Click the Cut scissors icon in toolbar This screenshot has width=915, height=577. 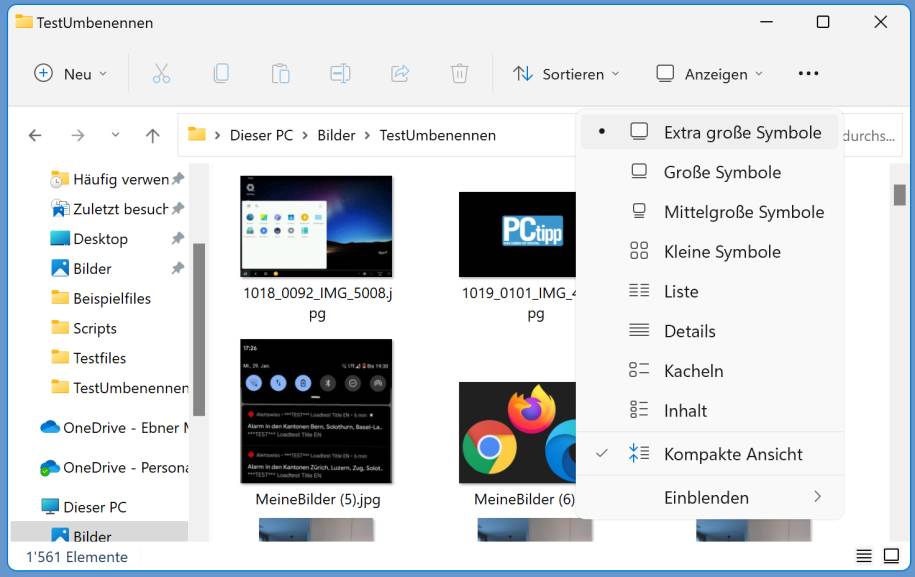(161, 73)
